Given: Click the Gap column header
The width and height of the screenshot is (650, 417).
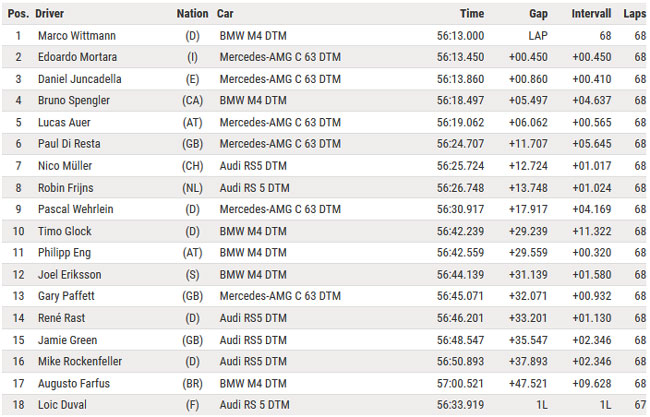Looking at the screenshot, I should pyautogui.click(x=538, y=14).
